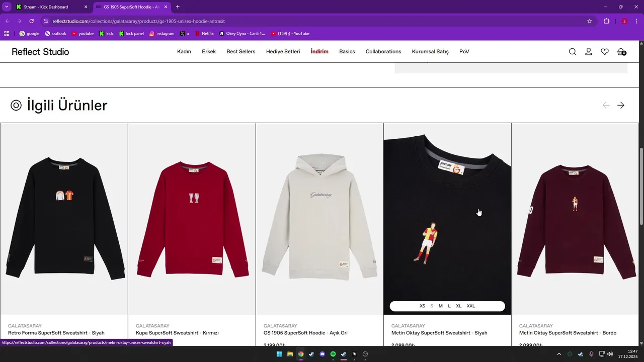
Task: Open the İndirim sale menu
Action: click(319, 52)
